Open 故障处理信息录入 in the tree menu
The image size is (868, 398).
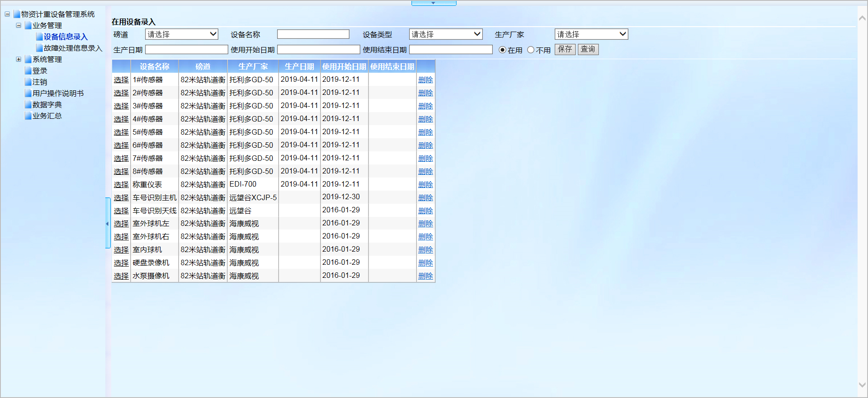coord(73,48)
